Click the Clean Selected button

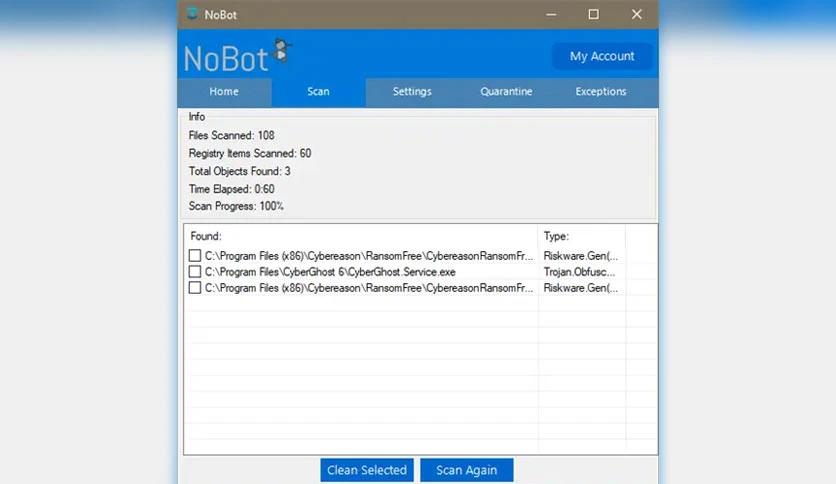click(367, 470)
